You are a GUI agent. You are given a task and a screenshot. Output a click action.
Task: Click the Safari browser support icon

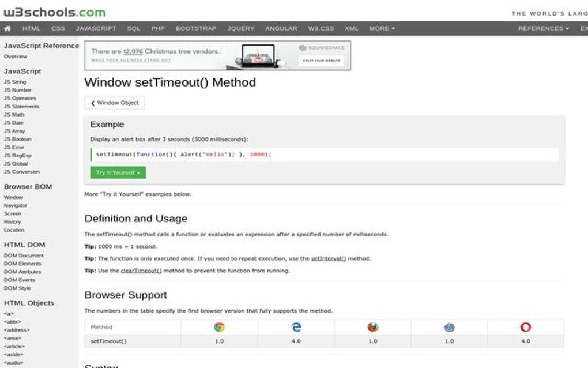tap(449, 326)
